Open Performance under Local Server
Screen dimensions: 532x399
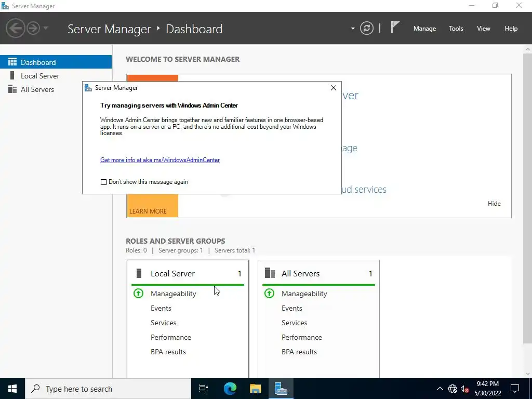click(x=170, y=337)
